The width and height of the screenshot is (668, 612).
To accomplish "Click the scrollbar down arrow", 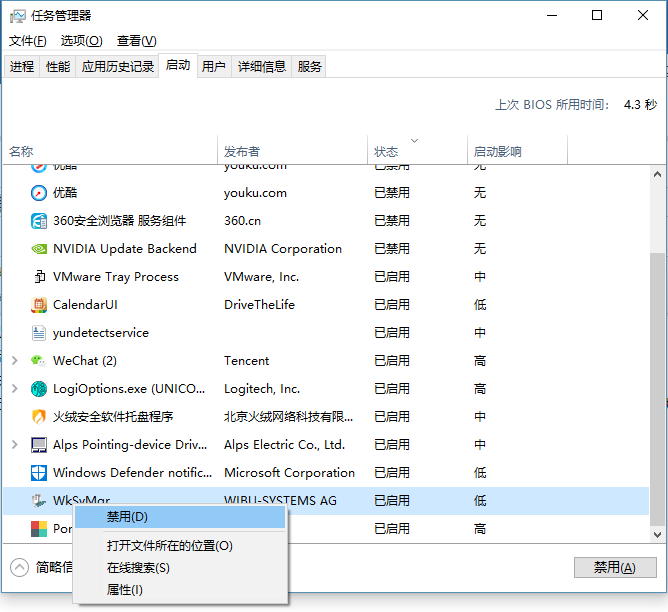I will point(657,534).
